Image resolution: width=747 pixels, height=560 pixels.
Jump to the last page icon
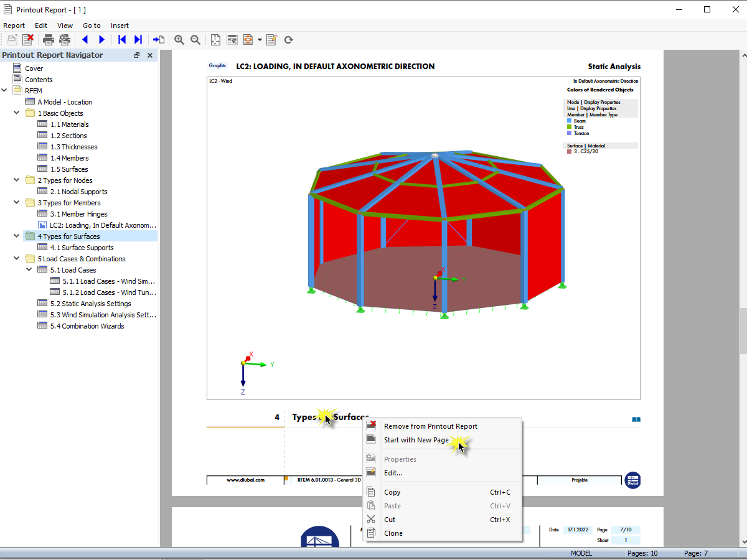(138, 40)
